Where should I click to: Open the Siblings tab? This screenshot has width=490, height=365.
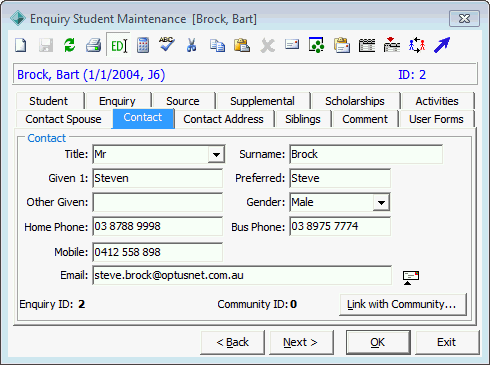coord(303,119)
